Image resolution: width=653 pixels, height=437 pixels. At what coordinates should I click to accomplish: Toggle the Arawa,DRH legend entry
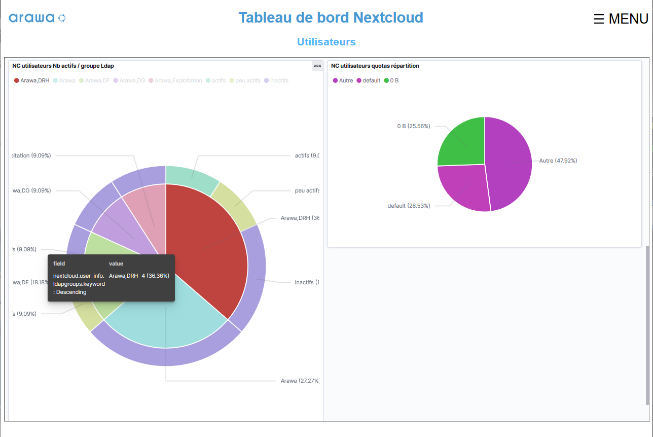[x=32, y=80]
